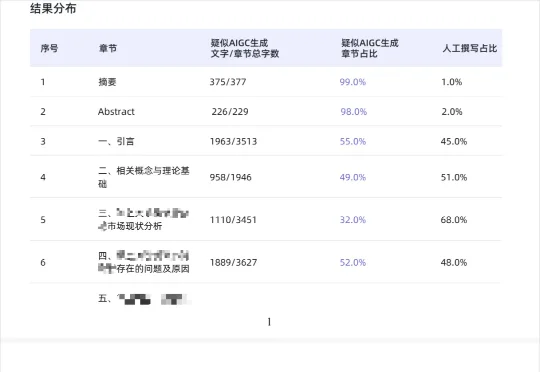
Task: Click the 1110/3451 word count value
Action: pyautogui.click(x=233, y=220)
